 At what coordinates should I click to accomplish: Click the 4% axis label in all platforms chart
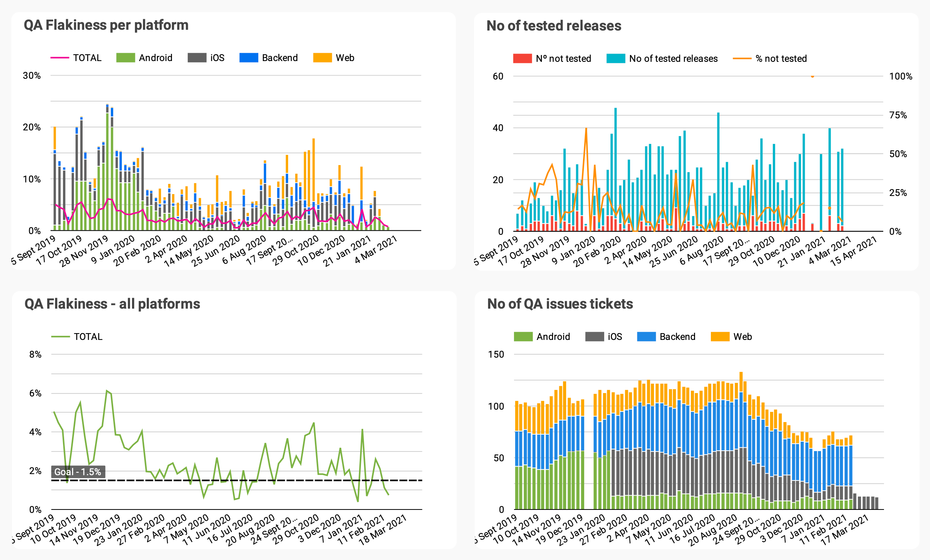coord(35,432)
